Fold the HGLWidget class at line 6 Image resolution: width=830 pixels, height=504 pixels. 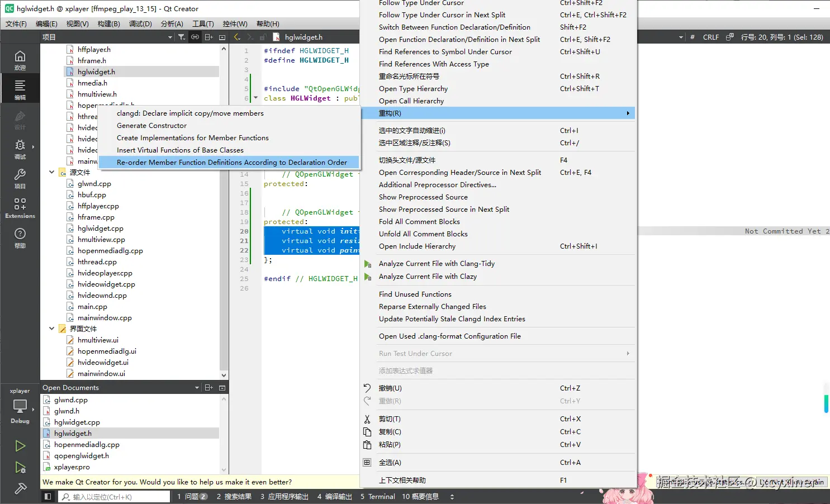256,98
